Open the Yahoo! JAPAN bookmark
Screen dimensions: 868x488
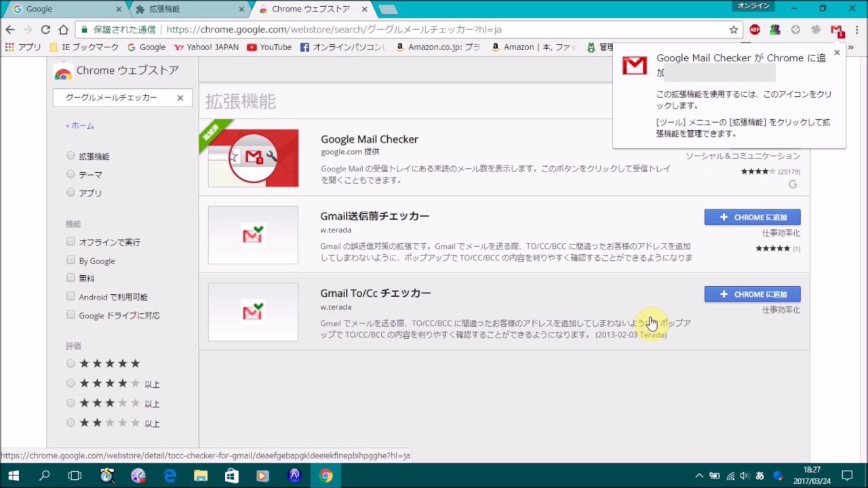(207, 47)
